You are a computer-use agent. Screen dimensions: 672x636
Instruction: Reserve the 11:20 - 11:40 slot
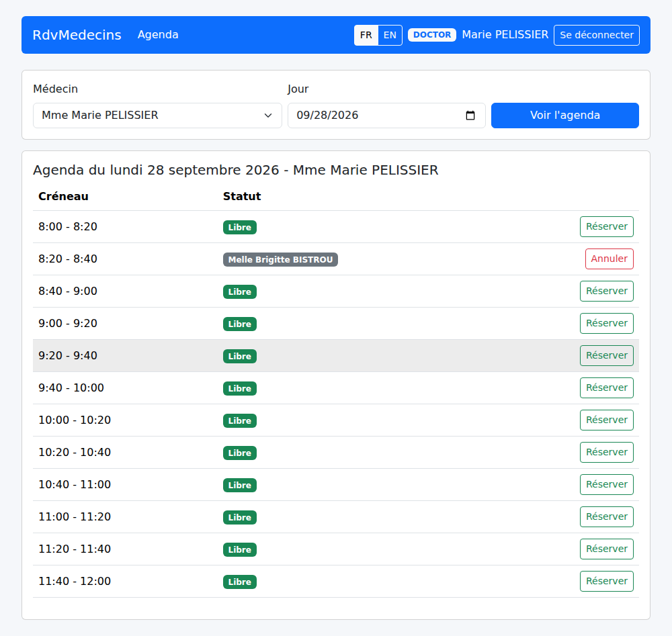click(606, 549)
